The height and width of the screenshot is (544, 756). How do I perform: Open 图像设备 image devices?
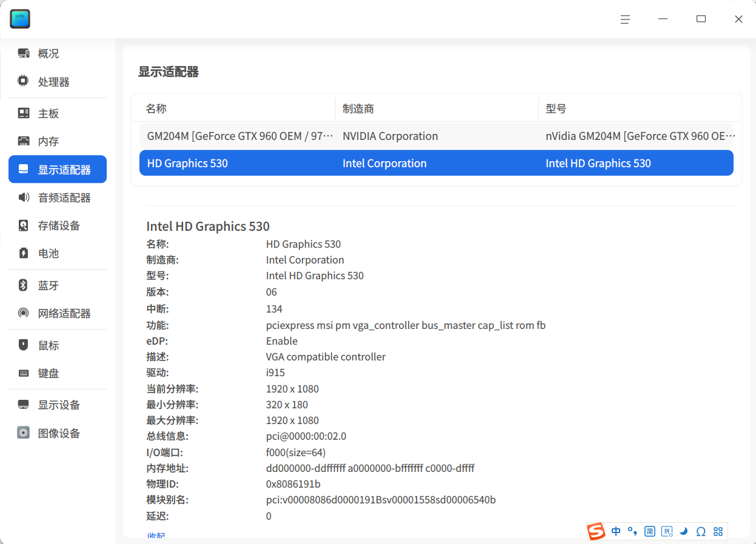click(x=58, y=433)
